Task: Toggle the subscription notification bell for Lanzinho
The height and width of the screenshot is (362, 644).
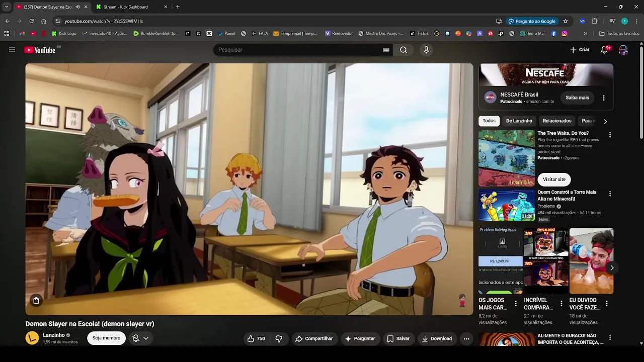Action: 135,338
